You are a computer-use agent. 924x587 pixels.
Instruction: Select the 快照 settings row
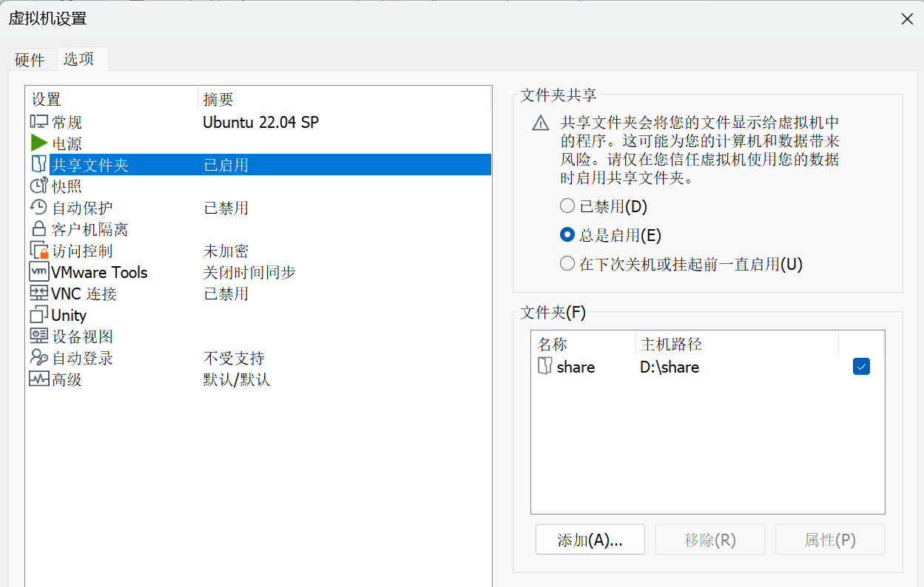(259, 186)
